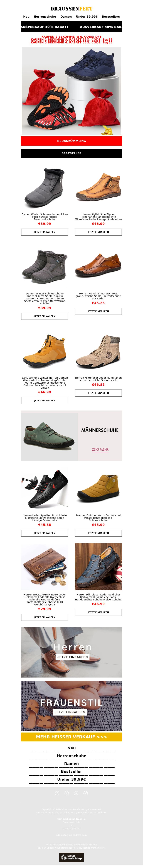143x868 pixels.
Task: Click the black BESTSELLER button
Action: coord(71,153)
